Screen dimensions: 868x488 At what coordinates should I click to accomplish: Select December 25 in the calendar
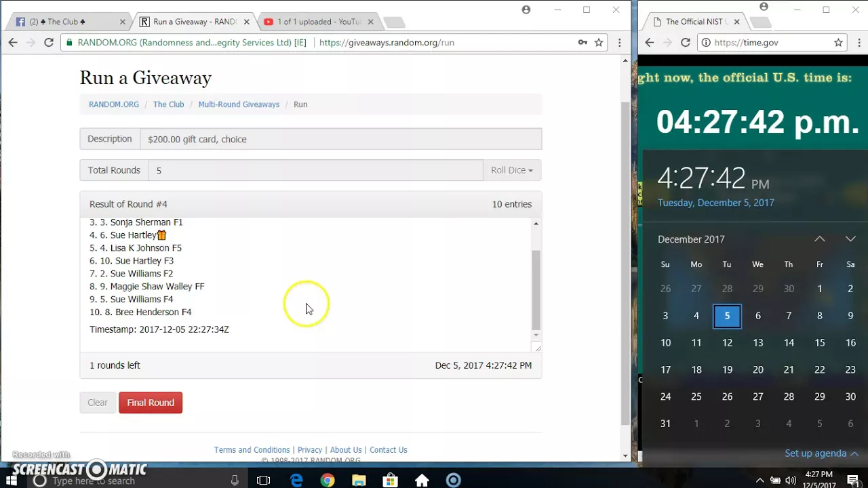point(696,396)
